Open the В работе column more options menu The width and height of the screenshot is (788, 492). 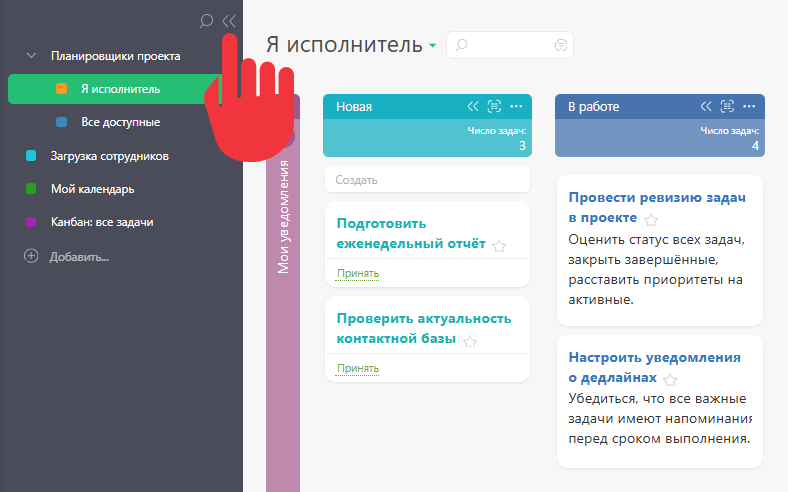point(749,107)
